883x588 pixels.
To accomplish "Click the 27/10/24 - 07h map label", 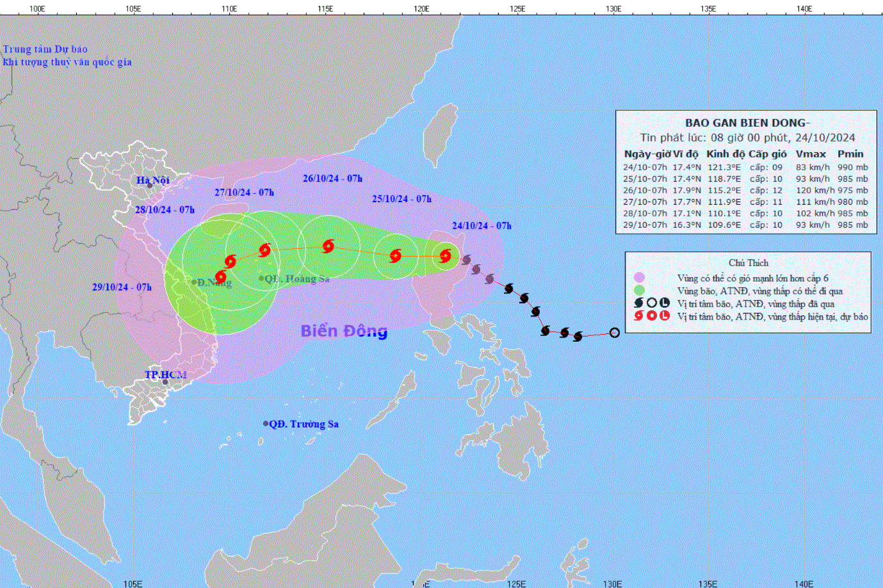I will [x=244, y=193].
